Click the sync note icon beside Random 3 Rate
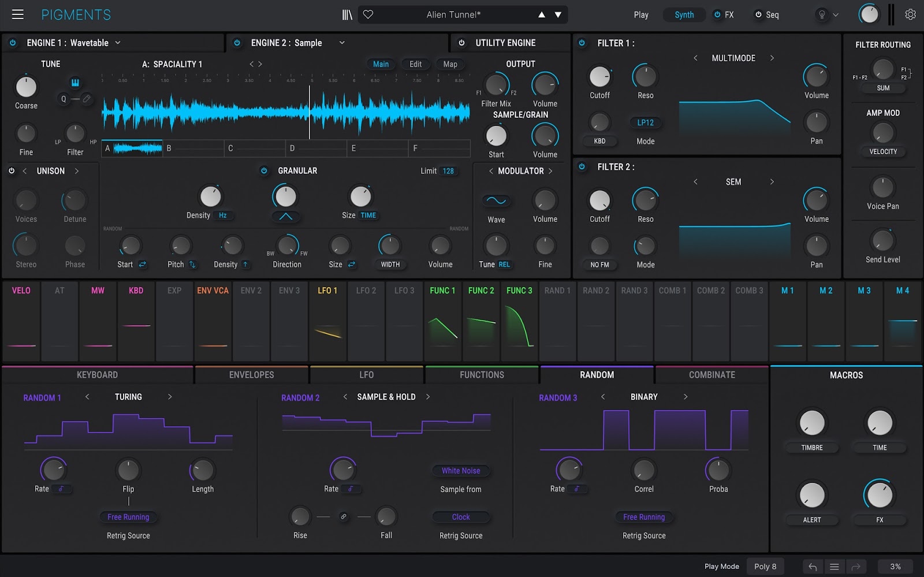The image size is (924, 577). [x=577, y=489]
